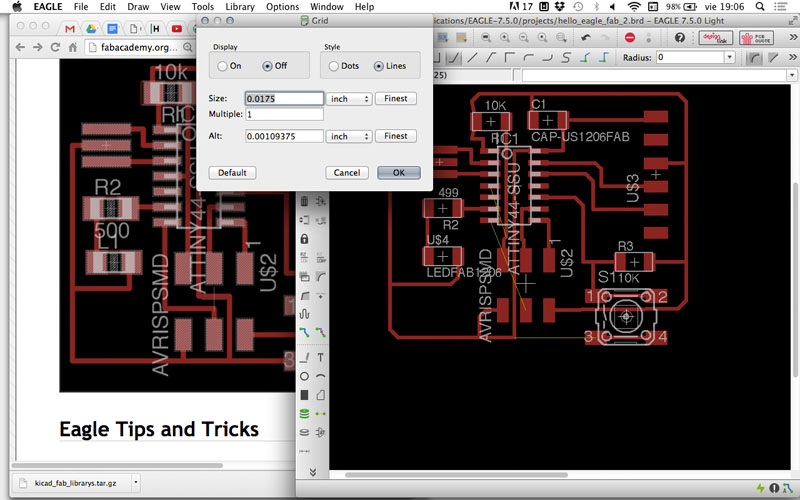Select the Rectangle tool in left toolbar
This screenshot has width=800, height=500.
304,395
